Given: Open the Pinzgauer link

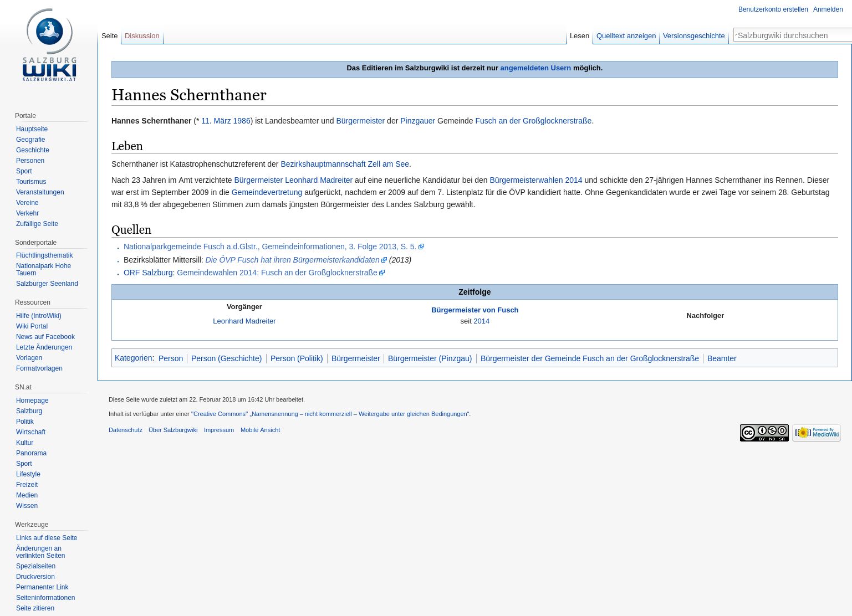Looking at the screenshot, I should 417,121.
